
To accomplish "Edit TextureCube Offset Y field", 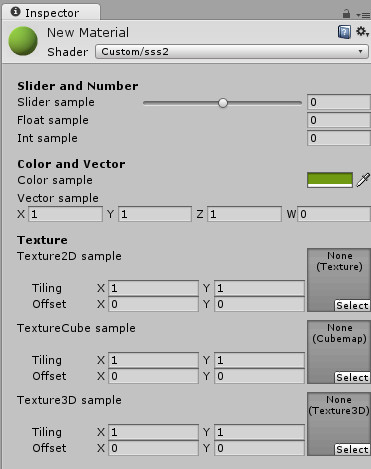I will (259, 376).
